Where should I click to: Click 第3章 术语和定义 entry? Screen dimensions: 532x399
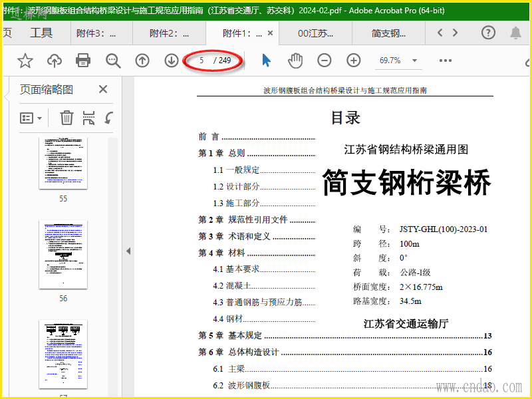click(x=257, y=236)
